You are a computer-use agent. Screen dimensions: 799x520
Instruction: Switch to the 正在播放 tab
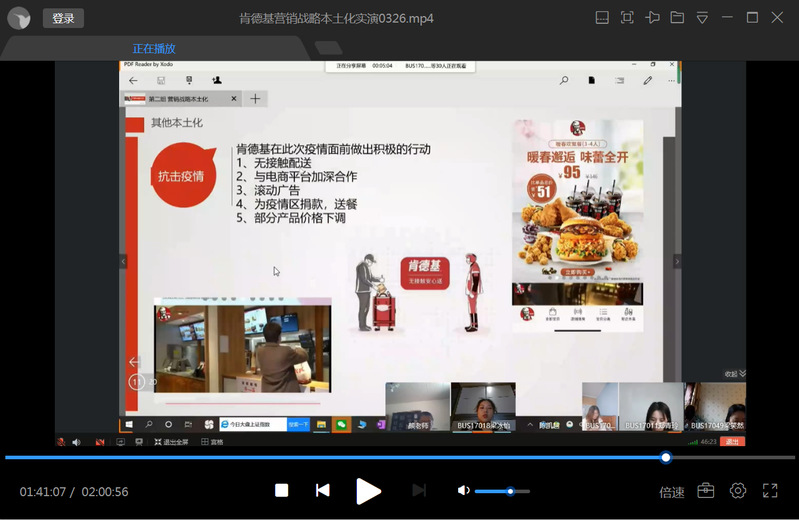pyautogui.click(x=154, y=48)
